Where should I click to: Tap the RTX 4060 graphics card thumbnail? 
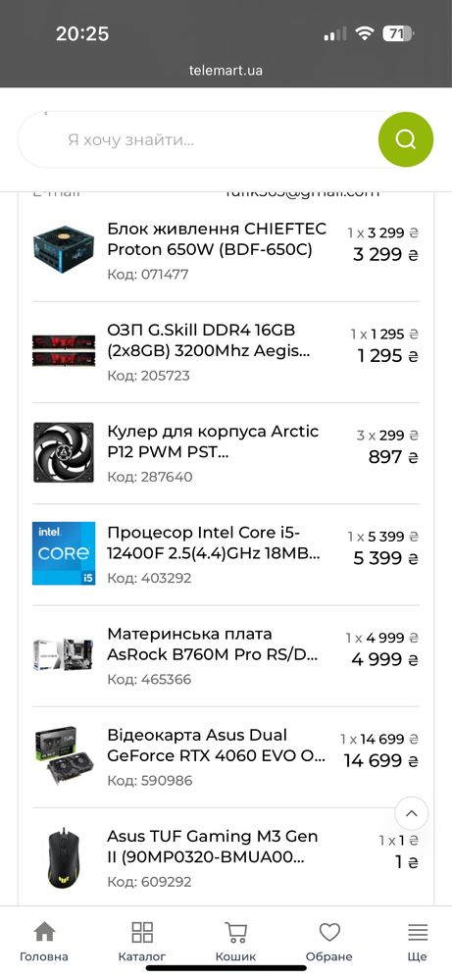pyautogui.click(x=64, y=755)
